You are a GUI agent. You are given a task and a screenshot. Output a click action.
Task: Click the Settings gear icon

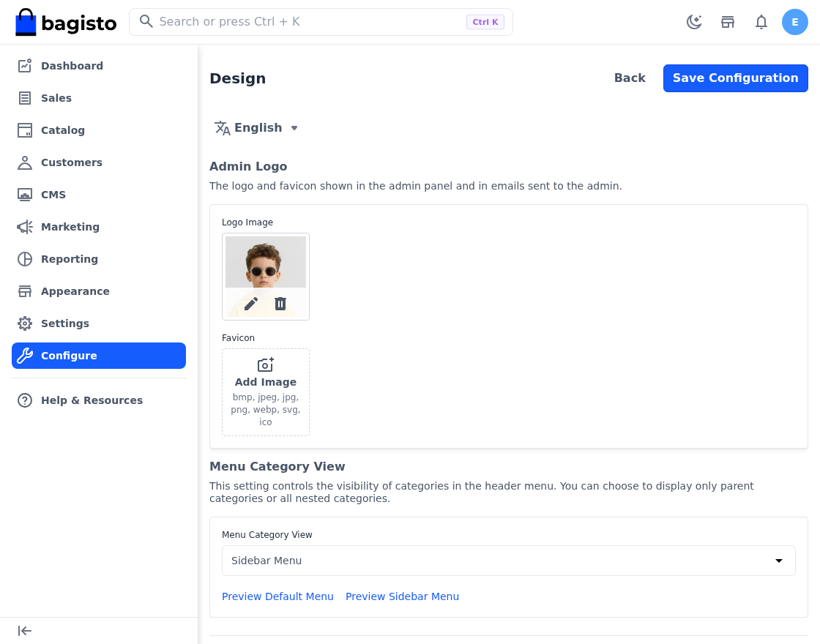coord(25,323)
